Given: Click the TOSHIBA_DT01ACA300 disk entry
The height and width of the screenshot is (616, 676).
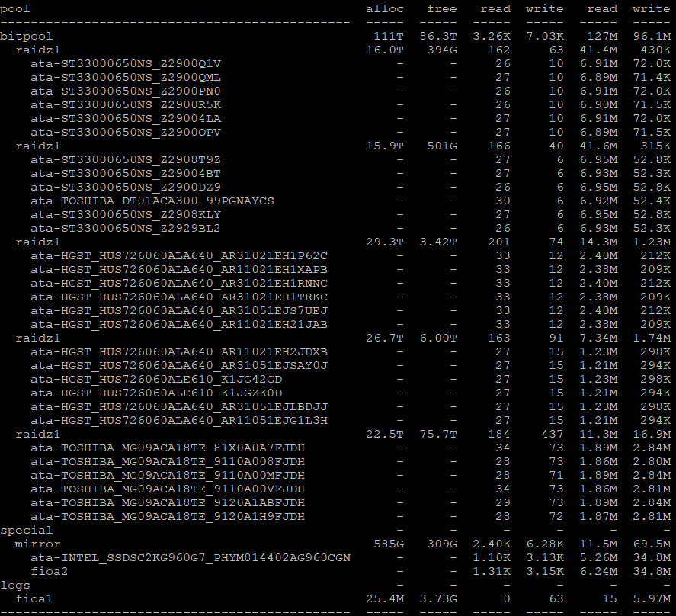Looking at the screenshot, I should click(x=152, y=201).
